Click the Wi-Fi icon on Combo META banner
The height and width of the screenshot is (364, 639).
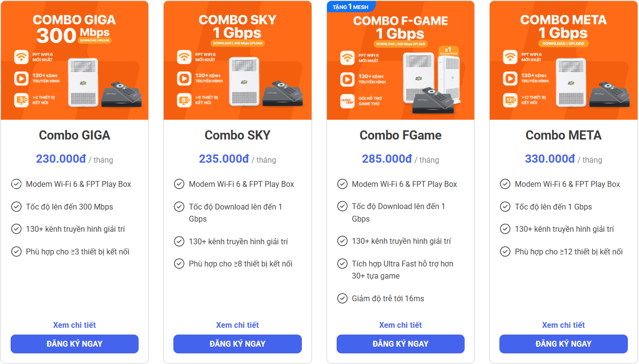pos(510,57)
